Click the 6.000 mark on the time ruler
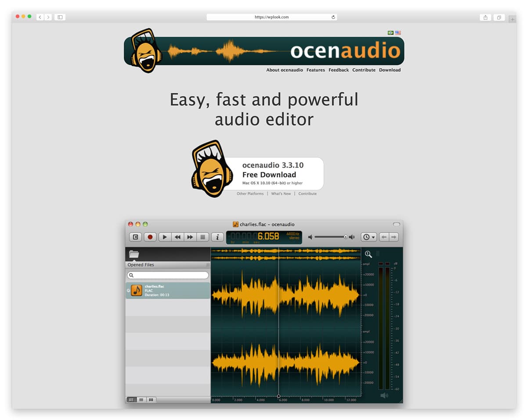 [x=282, y=400]
